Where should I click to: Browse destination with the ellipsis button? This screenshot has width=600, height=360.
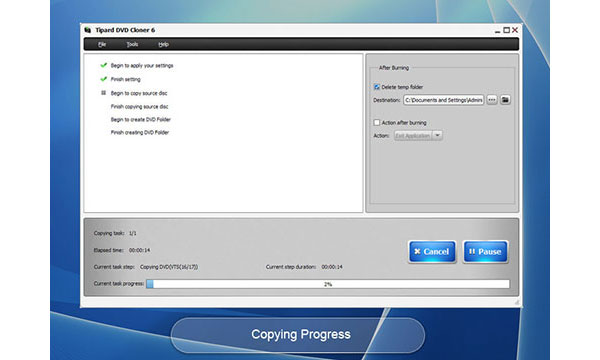(492, 100)
